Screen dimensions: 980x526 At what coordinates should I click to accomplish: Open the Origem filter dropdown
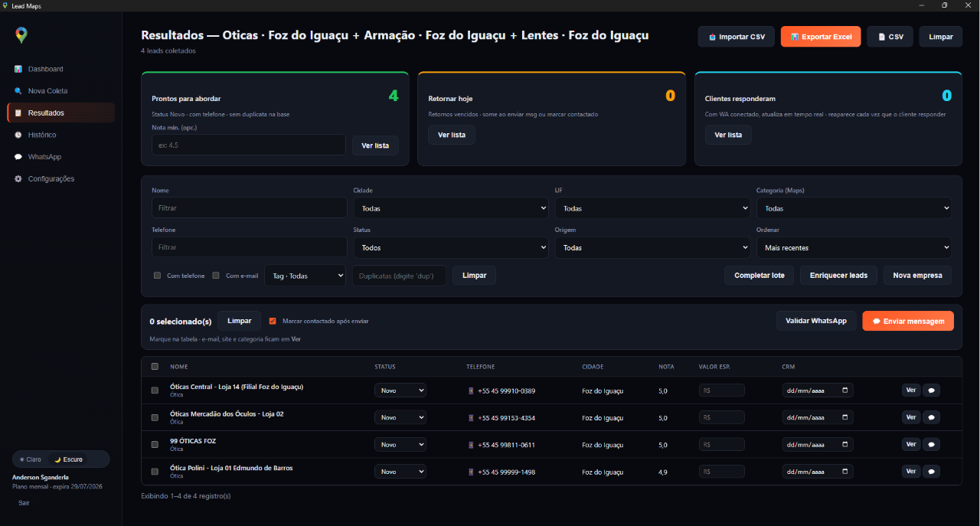(652, 247)
